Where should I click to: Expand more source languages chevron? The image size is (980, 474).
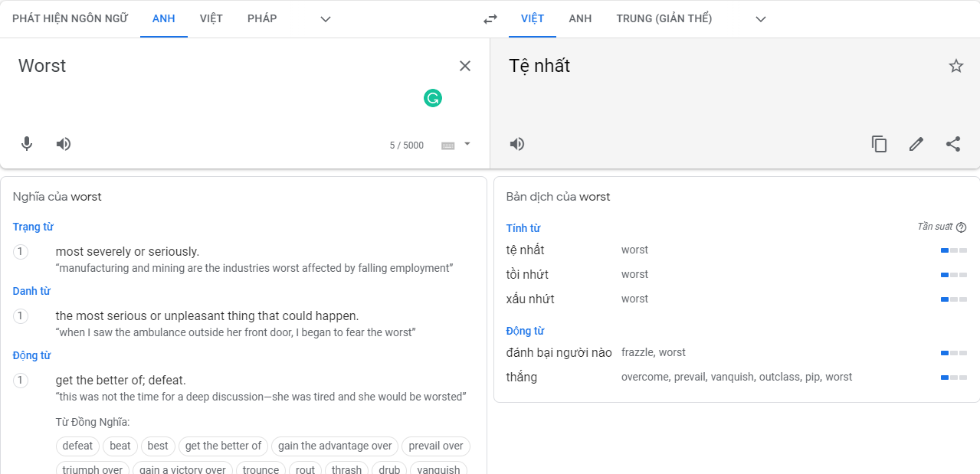[326, 19]
